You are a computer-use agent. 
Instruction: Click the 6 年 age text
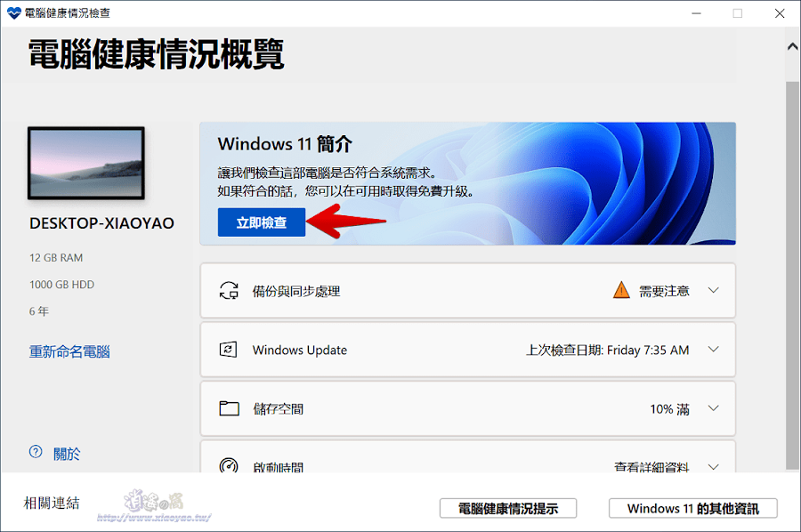tap(39, 311)
